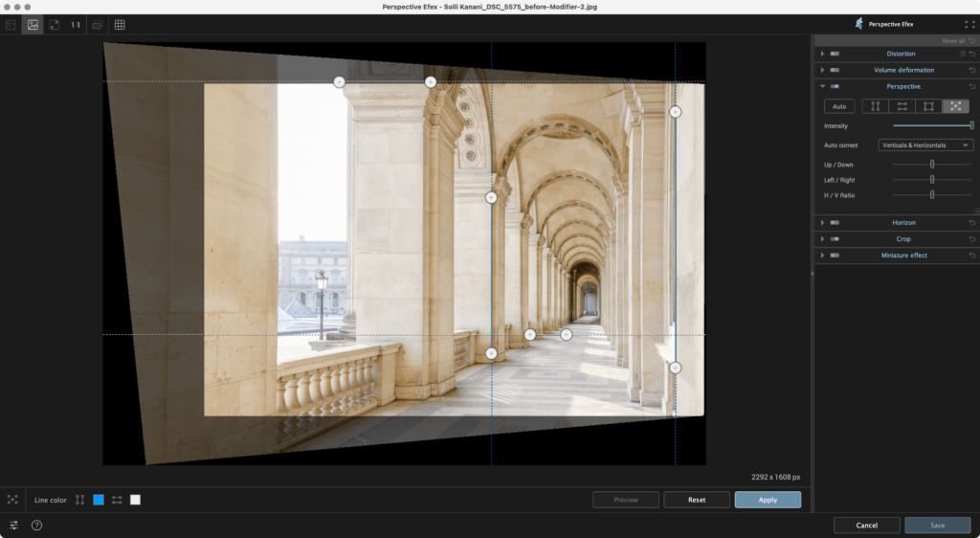Image resolution: width=980 pixels, height=538 pixels.
Task: Open the help question mark icon
Action: click(37, 525)
